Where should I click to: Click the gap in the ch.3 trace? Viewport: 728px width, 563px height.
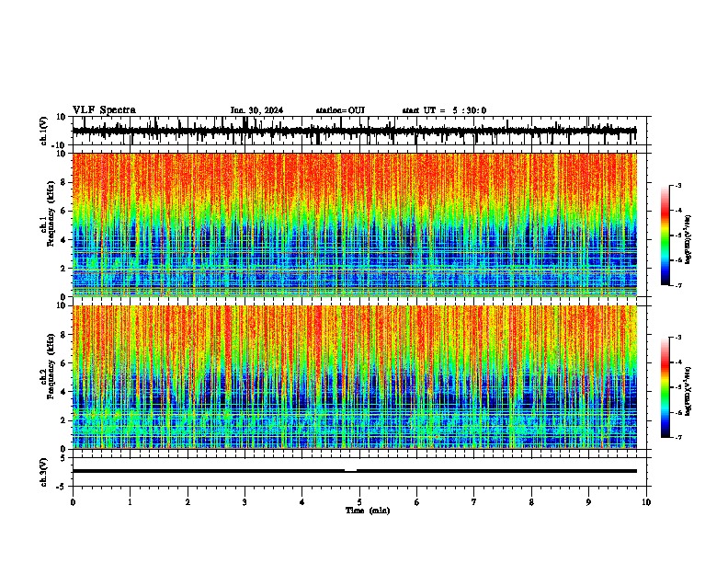click(350, 471)
